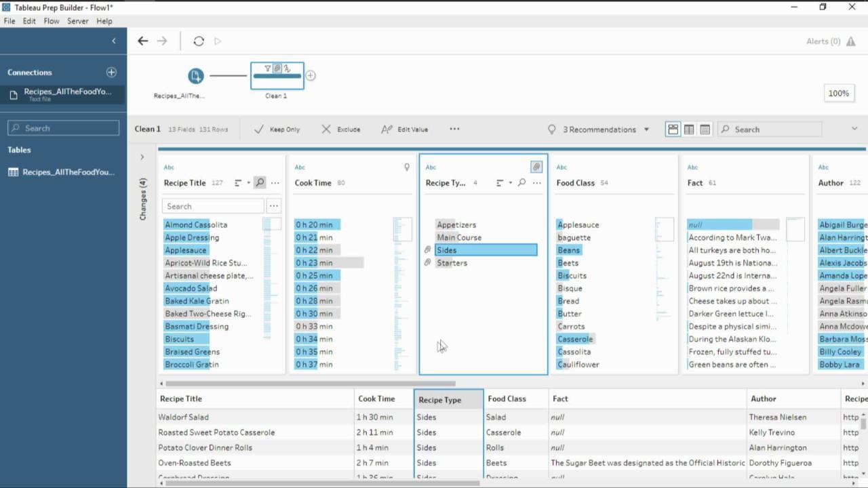This screenshot has width=868, height=488.
Task: Open Recipe Title sort dropdown arrow
Action: point(248,183)
